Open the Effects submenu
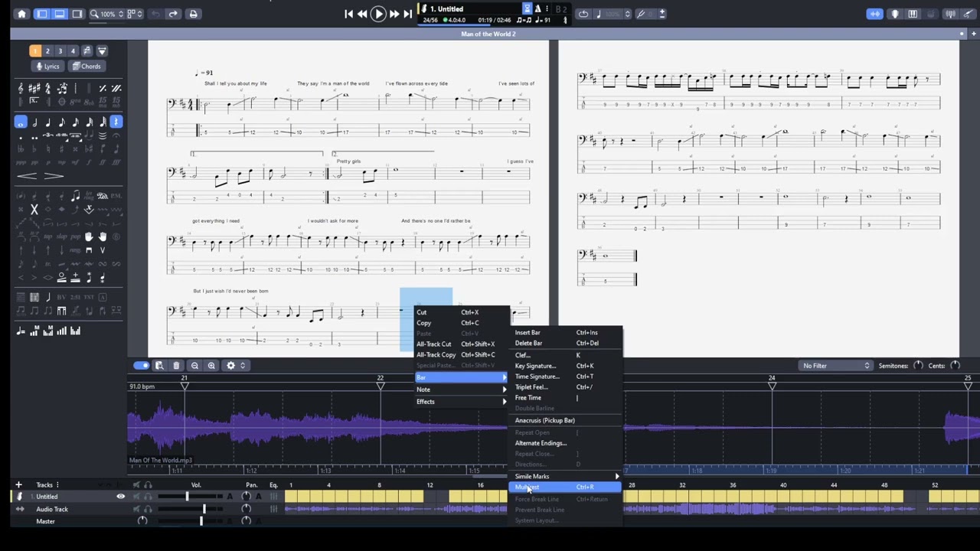 pos(461,402)
